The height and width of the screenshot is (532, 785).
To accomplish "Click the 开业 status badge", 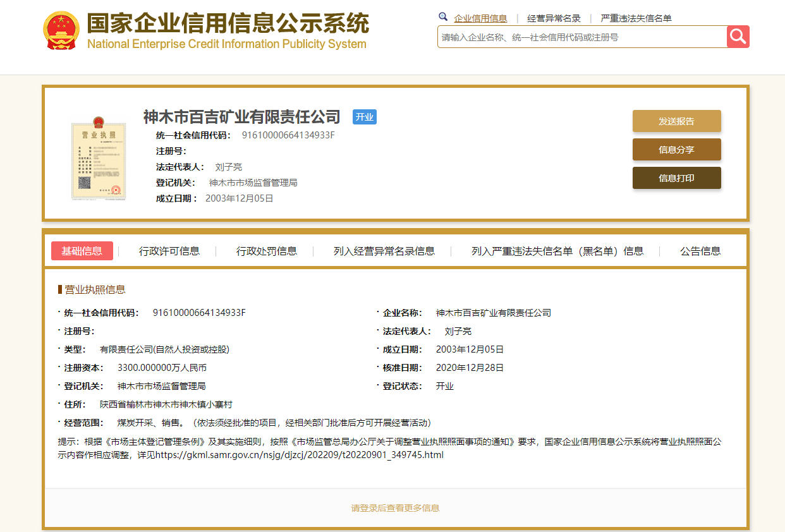I will tap(364, 117).
